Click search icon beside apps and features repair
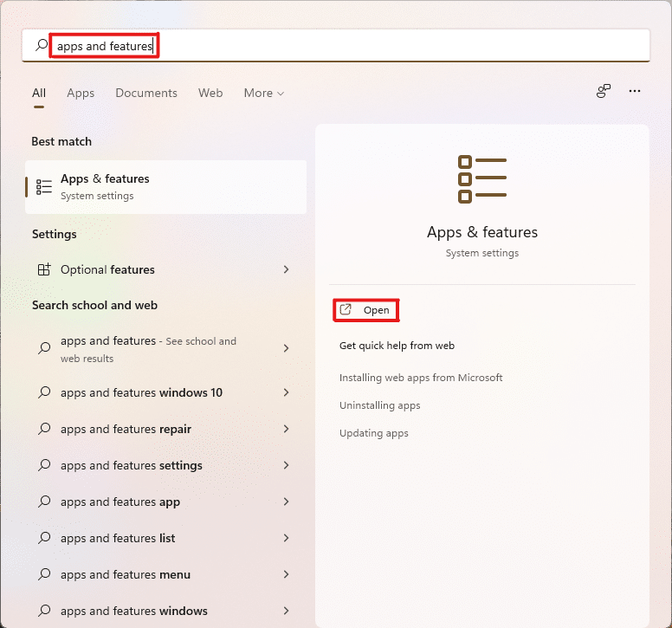Viewport: 672px width, 628px height. coord(44,430)
